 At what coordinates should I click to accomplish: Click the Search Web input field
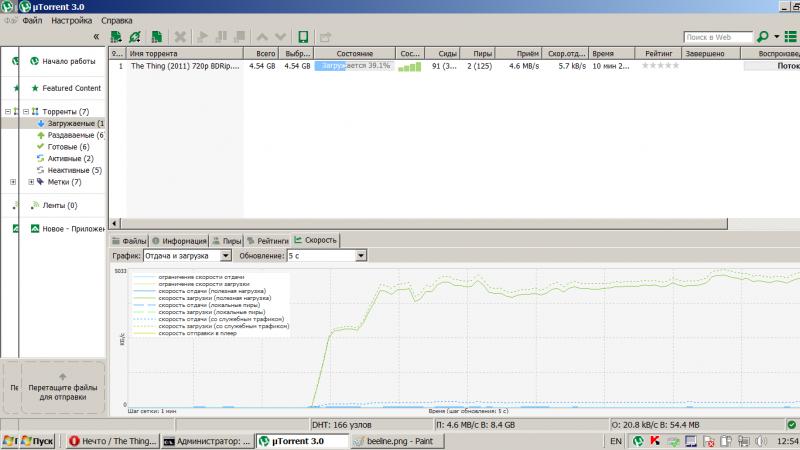[718, 37]
